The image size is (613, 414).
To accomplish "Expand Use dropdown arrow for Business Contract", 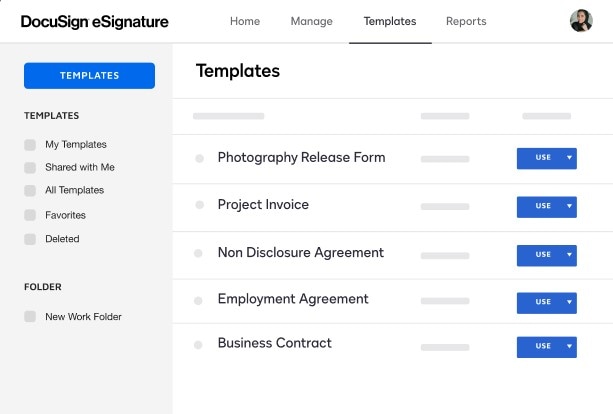I will 569,346.
